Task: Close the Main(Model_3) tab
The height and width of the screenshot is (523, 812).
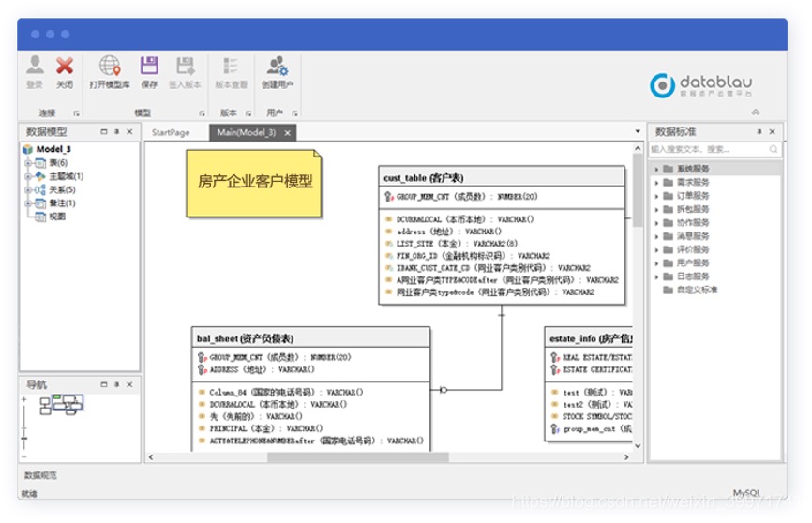Action: point(288,133)
